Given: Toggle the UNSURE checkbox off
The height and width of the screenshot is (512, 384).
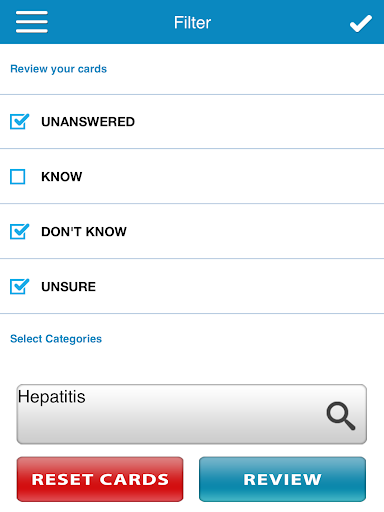Looking at the screenshot, I should pyautogui.click(x=19, y=286).
